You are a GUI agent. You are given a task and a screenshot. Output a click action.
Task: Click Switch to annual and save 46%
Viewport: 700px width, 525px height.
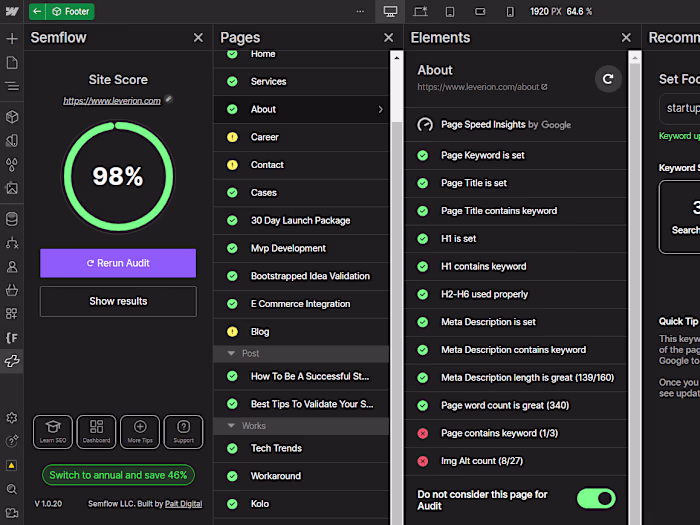click(x=118, y=475)
